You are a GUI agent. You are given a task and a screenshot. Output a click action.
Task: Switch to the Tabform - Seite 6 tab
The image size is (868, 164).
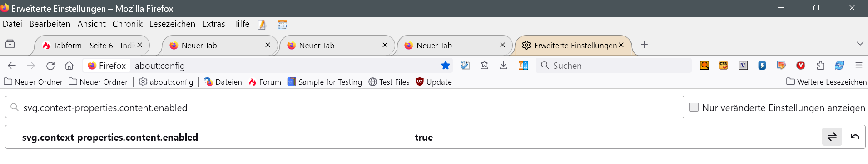click(91, 46)
